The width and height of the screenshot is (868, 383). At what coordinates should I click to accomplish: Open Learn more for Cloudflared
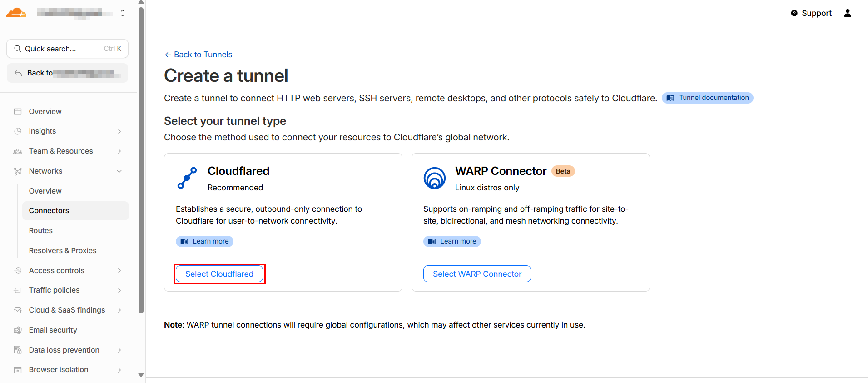tap(204, 241)
